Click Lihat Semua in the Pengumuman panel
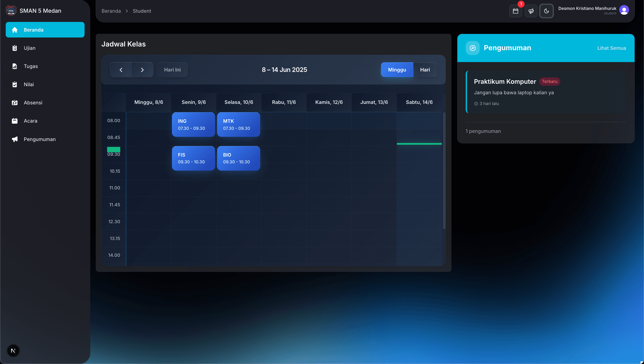The height and width of the screenshot is (364, 644). tap(612, 48)
